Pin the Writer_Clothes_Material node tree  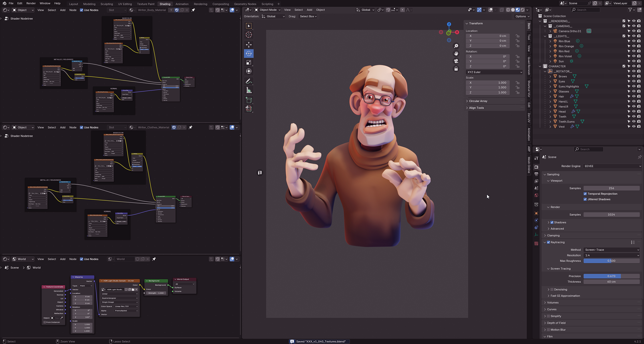[191, 127]
